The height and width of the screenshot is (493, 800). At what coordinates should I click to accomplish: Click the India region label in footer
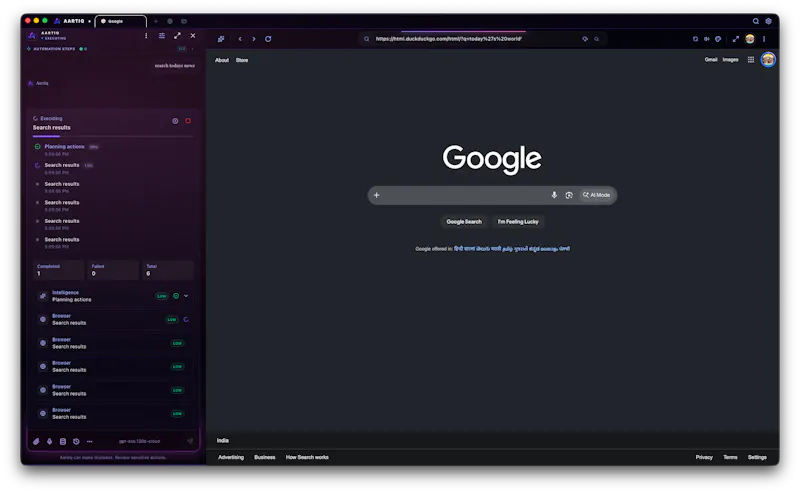pos(222,440)
